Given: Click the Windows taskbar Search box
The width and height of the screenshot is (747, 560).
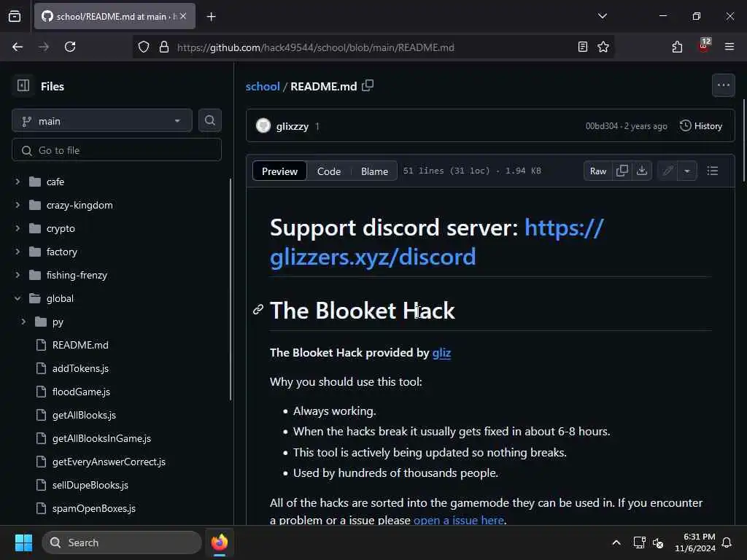Looking at the screenshot, I should point(122,542).
